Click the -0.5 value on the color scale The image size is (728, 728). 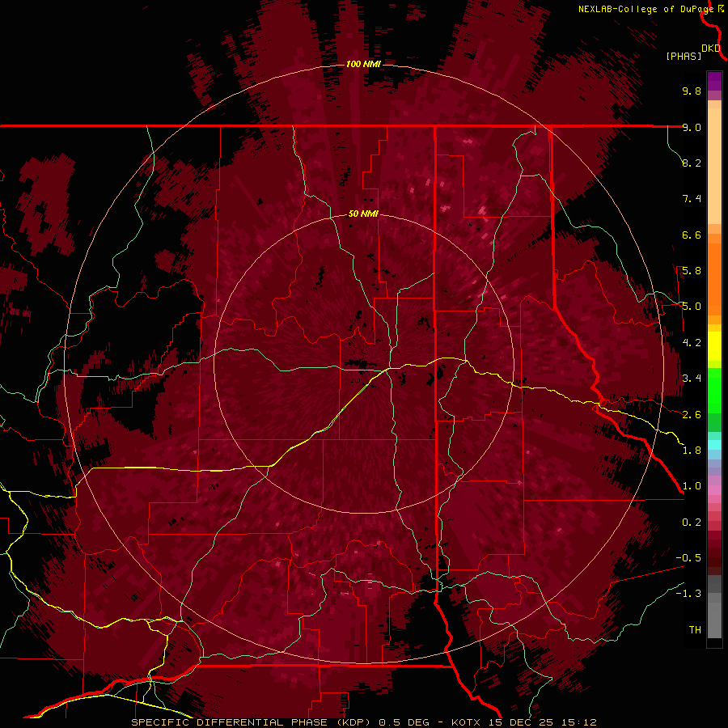pyautogui.click(x=688, y=558)
